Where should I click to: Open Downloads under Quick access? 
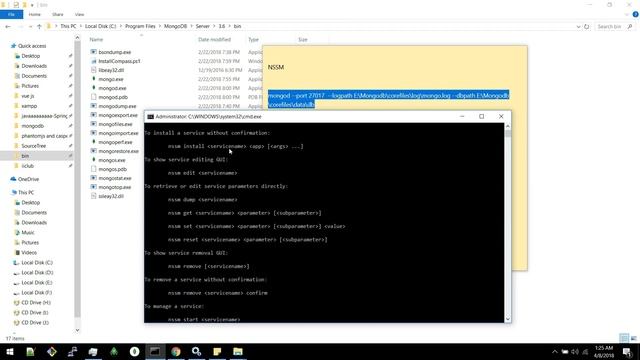(x=34, y=66)
